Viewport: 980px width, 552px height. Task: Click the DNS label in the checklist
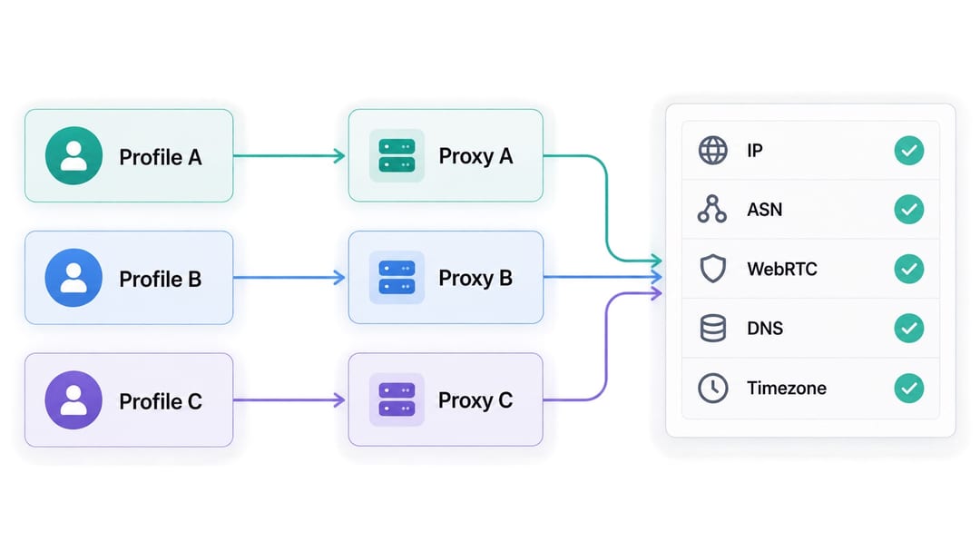point(765,328)
